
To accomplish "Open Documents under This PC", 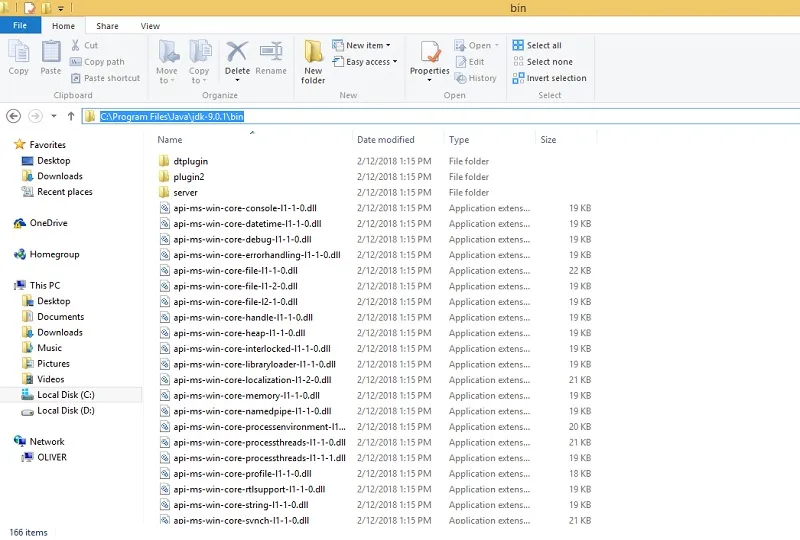I will coord(53,317).
